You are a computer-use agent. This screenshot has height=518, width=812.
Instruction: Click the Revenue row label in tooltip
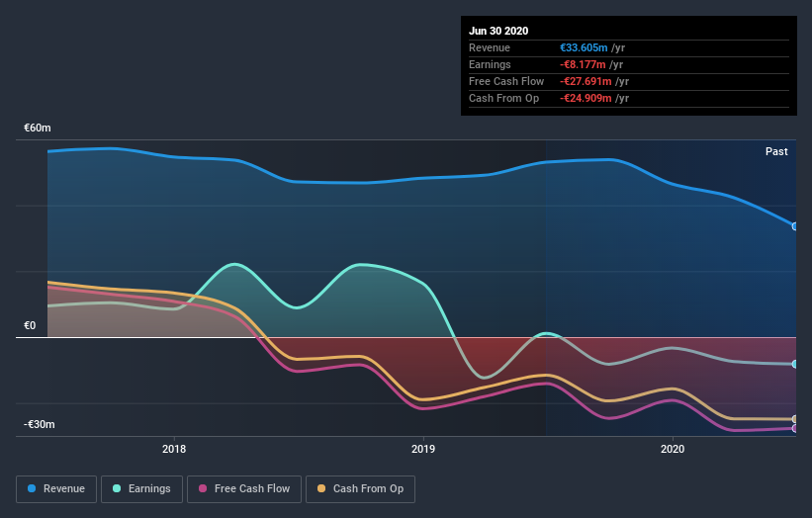coord(490,47)
